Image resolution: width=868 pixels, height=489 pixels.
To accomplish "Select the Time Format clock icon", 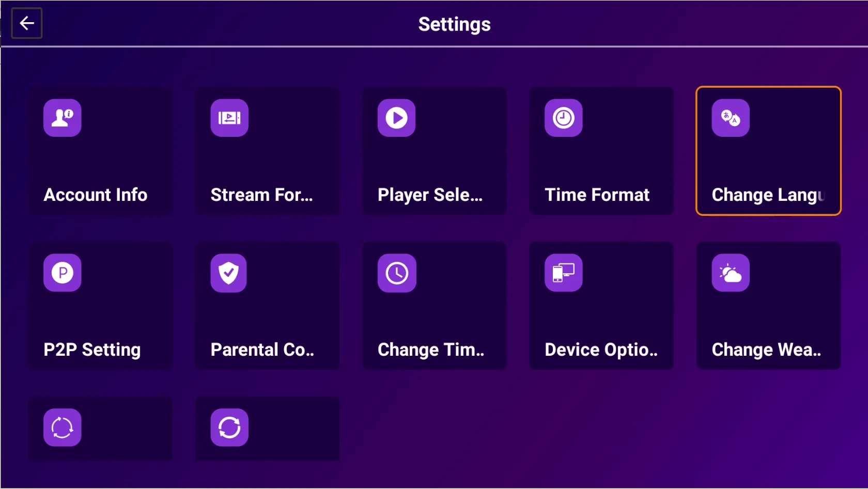I will pyautogui.click(x=564, y=118).
